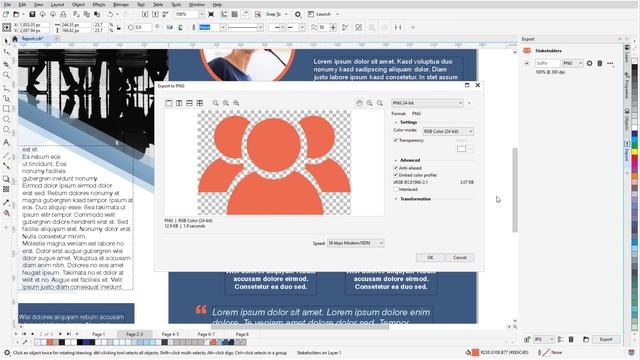
Task: Click the Export button in docker
Action: click(x=606, y=339)
